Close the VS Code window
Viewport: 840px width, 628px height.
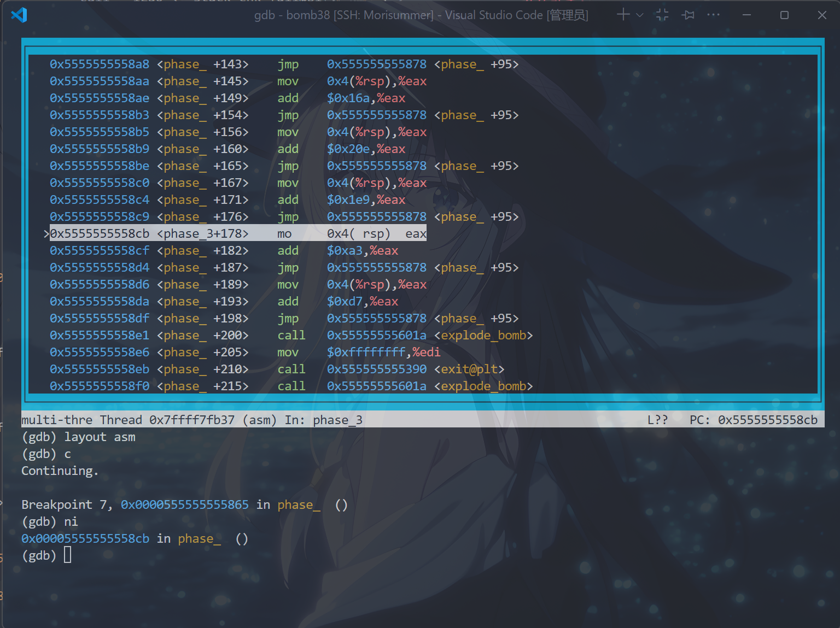pos(821,15)
